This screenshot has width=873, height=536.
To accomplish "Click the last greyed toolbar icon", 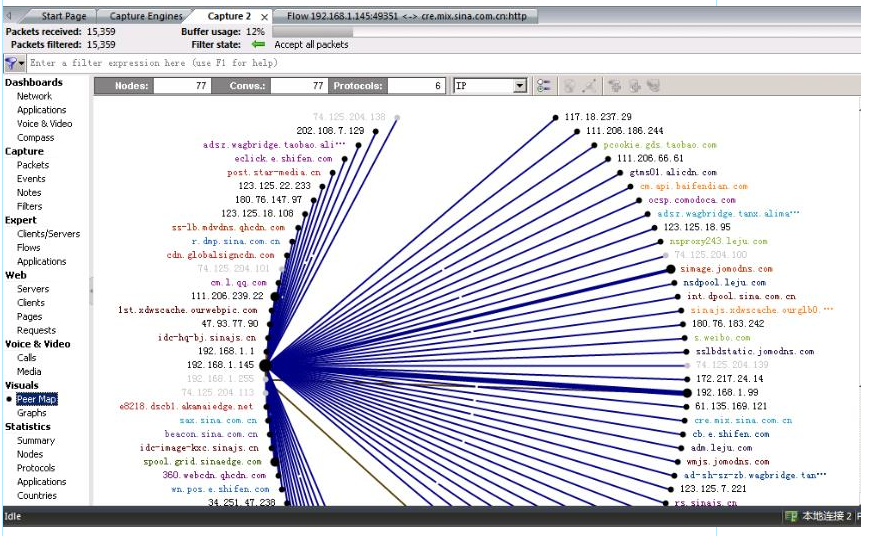I will pyautogui.click(x=654, y=86).
